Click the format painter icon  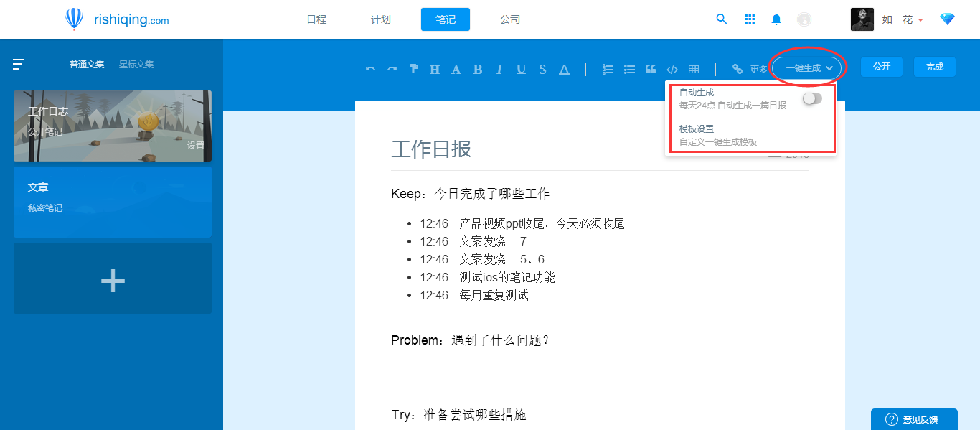click(x=413, y=68)
